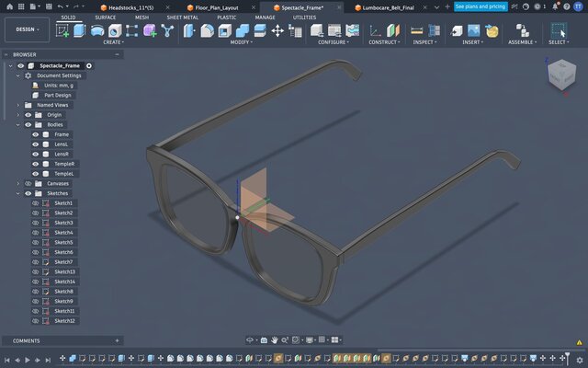The width and height of the screenshot is (588, 368).
Task: Click the Home icon
Action: pos(10,6)
